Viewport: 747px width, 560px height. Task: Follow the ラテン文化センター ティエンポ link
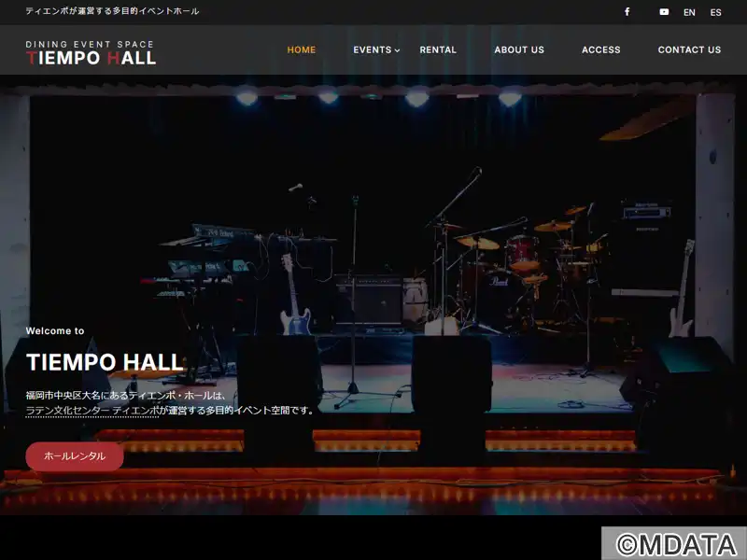point(92,411)
